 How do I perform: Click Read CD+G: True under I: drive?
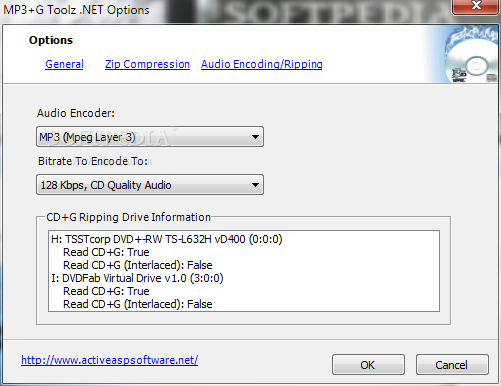[106, 291]
